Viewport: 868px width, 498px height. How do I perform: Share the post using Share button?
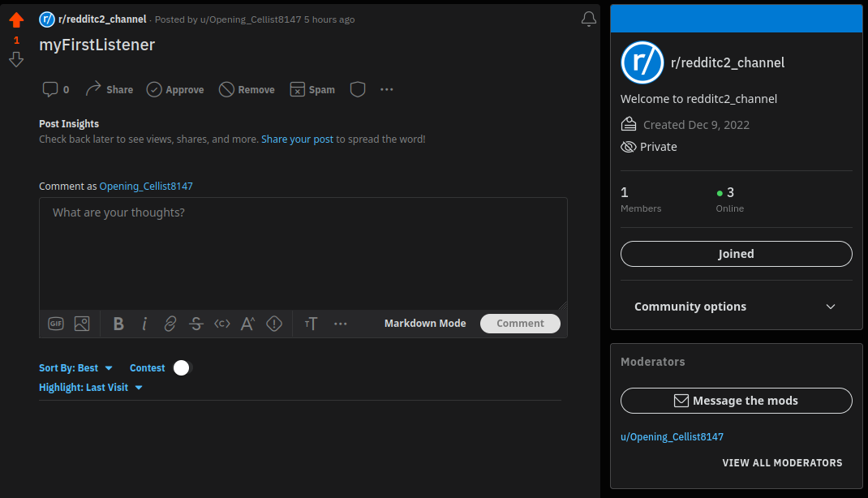click(109, 89)
